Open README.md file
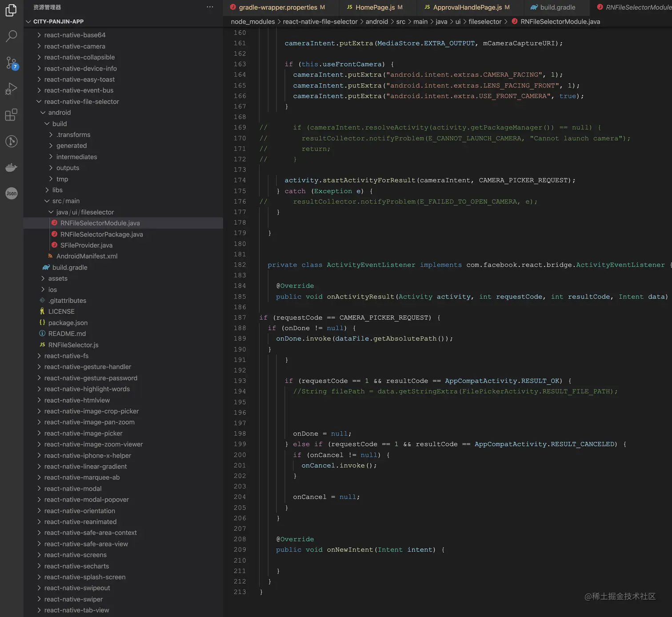Screen dimensions: 672x617 pyautogui.click(x=123, y=334)
